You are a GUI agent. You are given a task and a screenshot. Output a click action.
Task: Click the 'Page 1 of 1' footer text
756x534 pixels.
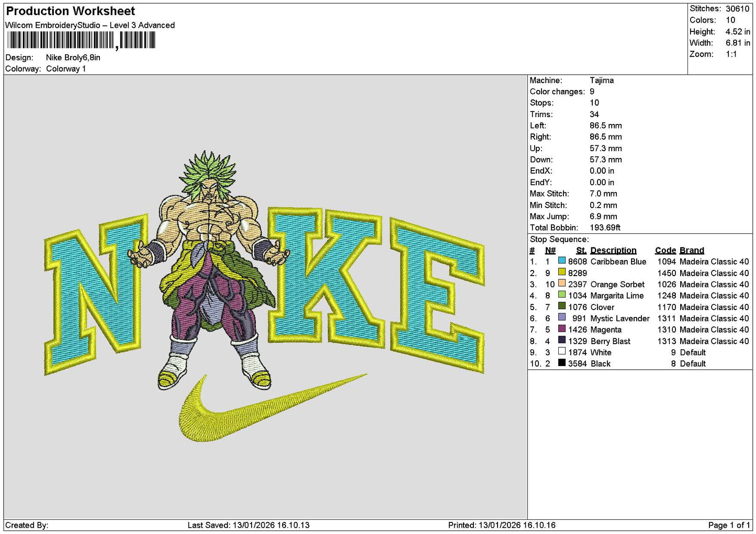click(729, 525)
